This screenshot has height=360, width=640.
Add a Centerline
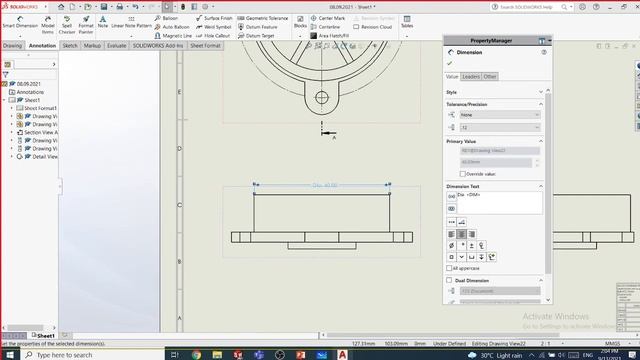(325, 27)
